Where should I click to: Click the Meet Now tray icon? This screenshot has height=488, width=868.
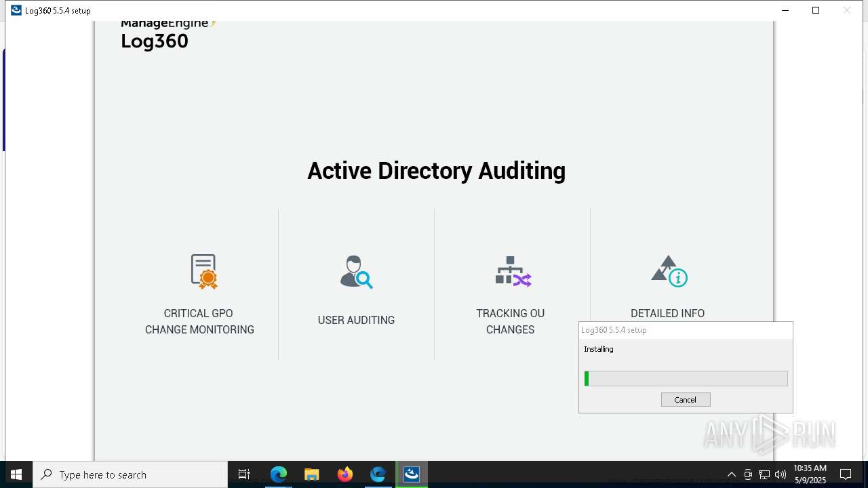[748, 474]
